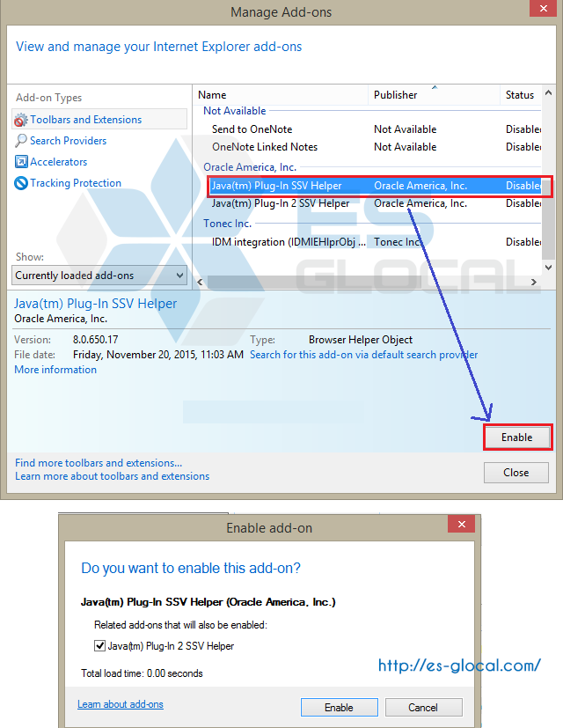Click Cancel in the Enable add-on dialog
This screenshot has height=728, width=563.
tap(423, 708)
